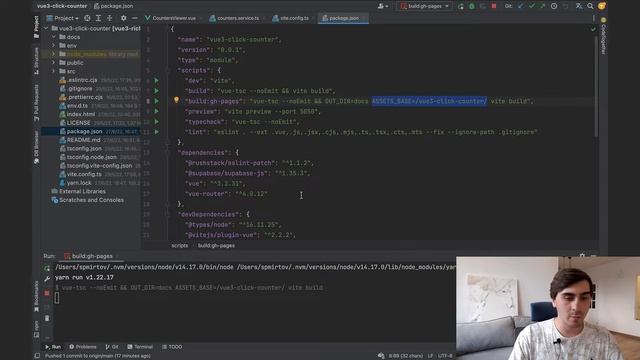This screenshot has width=640, height=360.
Task: Open the TODO tool window tab
Action: [x=172, y=347]
